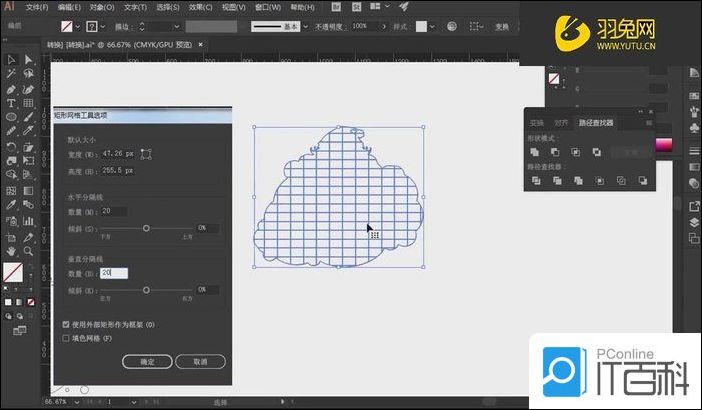
Task: Select the Magic Wand tool
Action: coord(11,74)
